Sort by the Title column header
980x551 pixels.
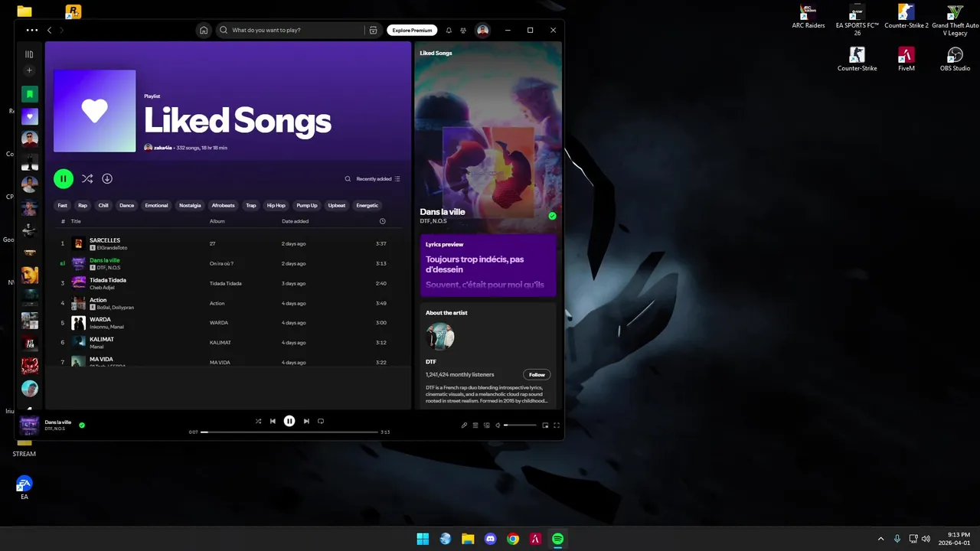(76, 221)
